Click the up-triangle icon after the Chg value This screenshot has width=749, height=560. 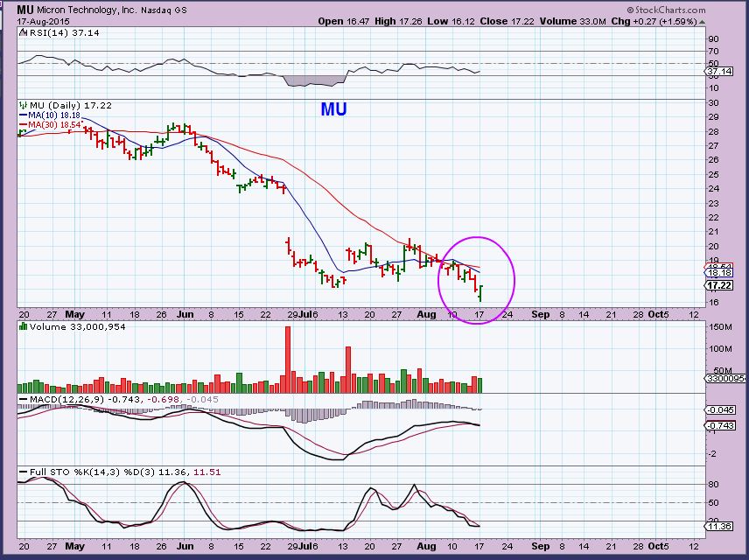(702, 22)
